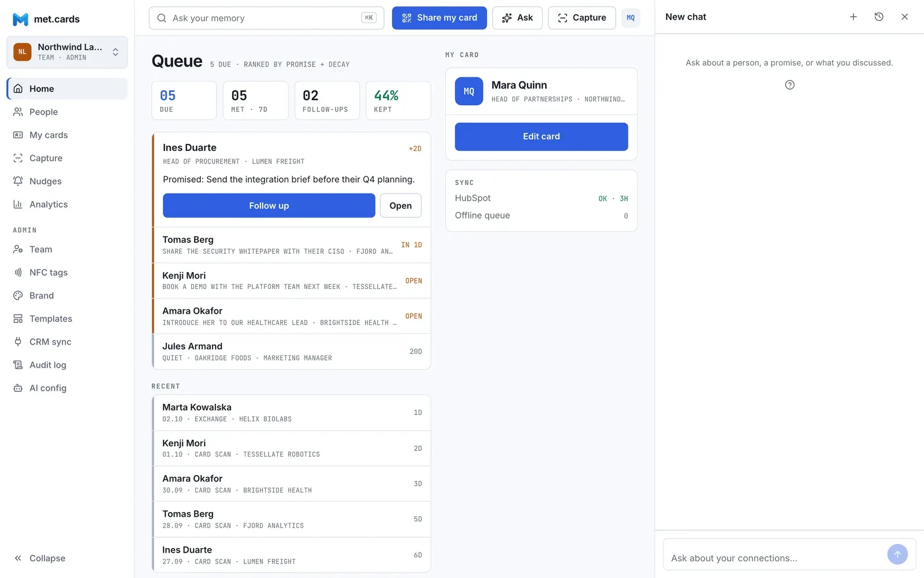Open My cards menu label
This screenshot has width=924, height=578.
click(49, 135)
